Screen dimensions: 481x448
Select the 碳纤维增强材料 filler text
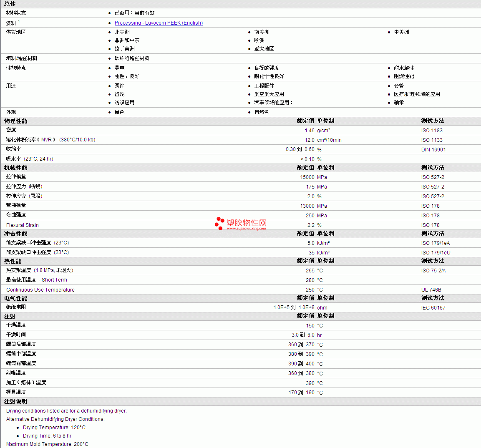click(132, 58)
